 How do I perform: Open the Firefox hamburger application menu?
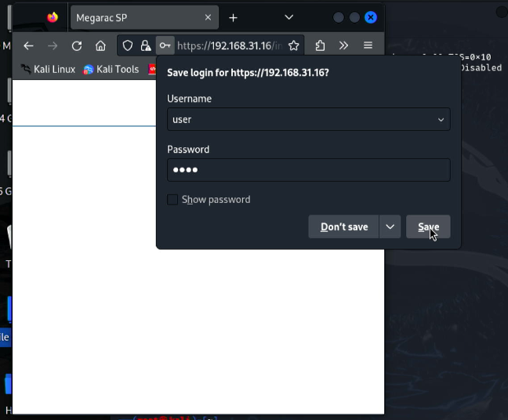(x=368, y=45)
